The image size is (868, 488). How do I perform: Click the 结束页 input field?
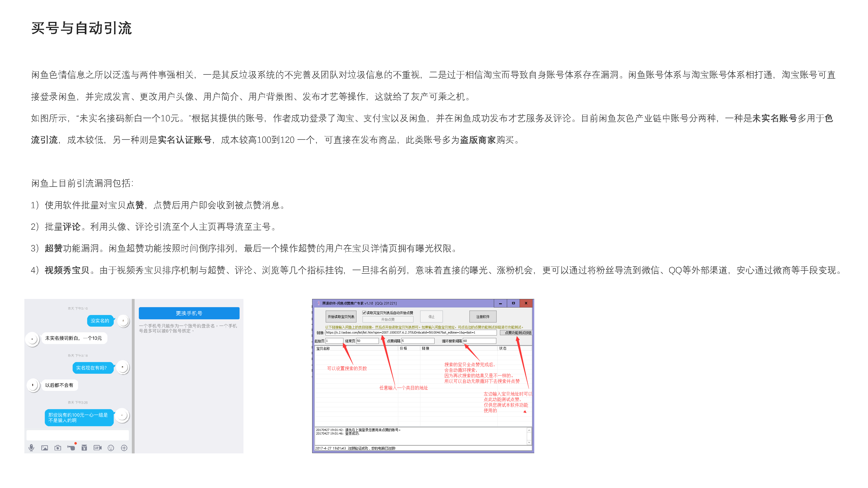(367, 341)
